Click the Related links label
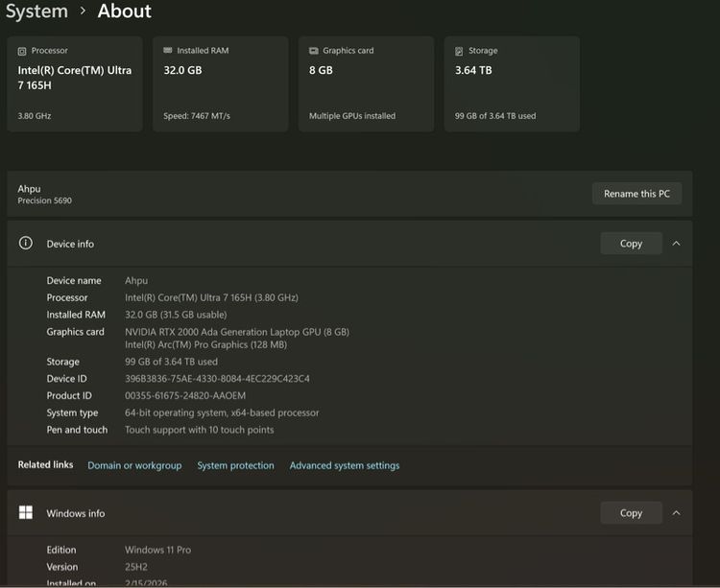720x588 pixels. pyautogui.click(x=45, y=464)
